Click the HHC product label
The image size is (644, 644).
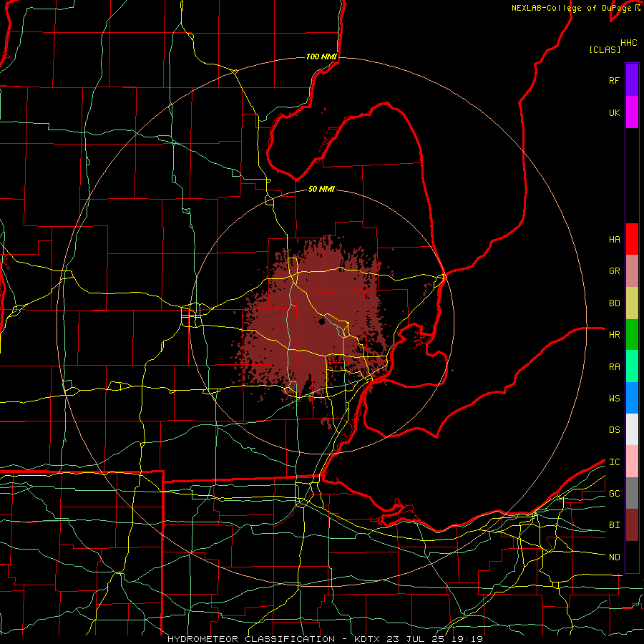[x=628, y=43]
